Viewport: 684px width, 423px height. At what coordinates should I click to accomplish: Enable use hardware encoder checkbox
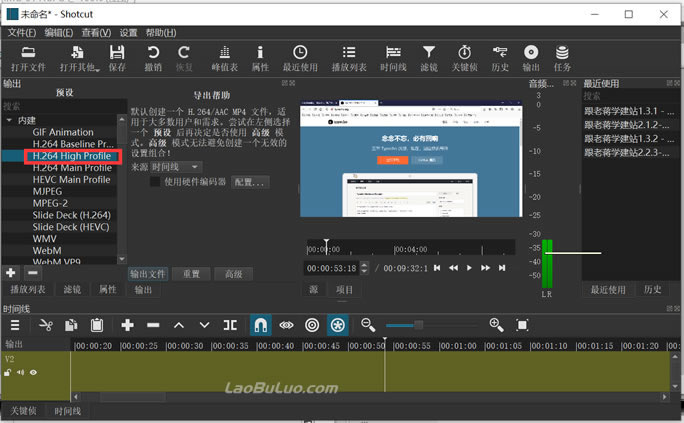pos(155,182)
